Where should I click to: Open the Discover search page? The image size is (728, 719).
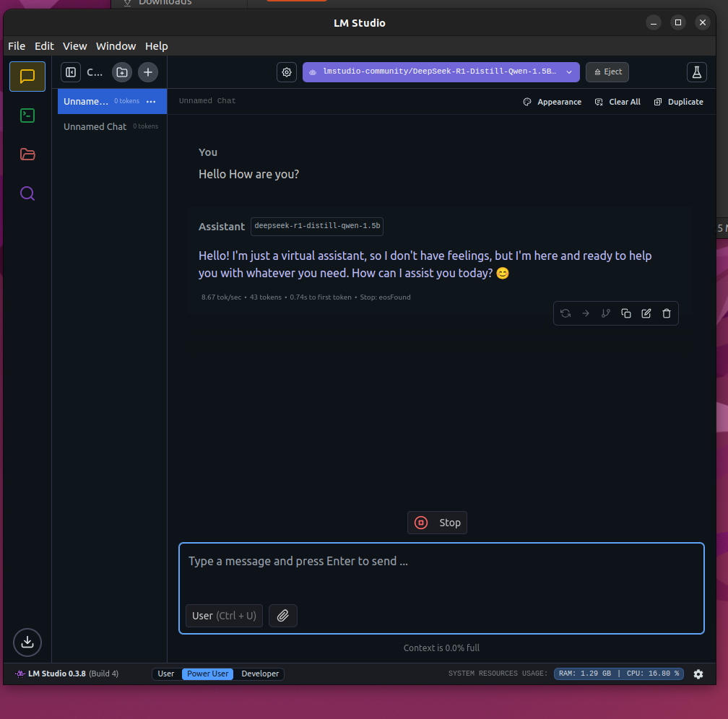pyautogui.click(x=27, y=193)
